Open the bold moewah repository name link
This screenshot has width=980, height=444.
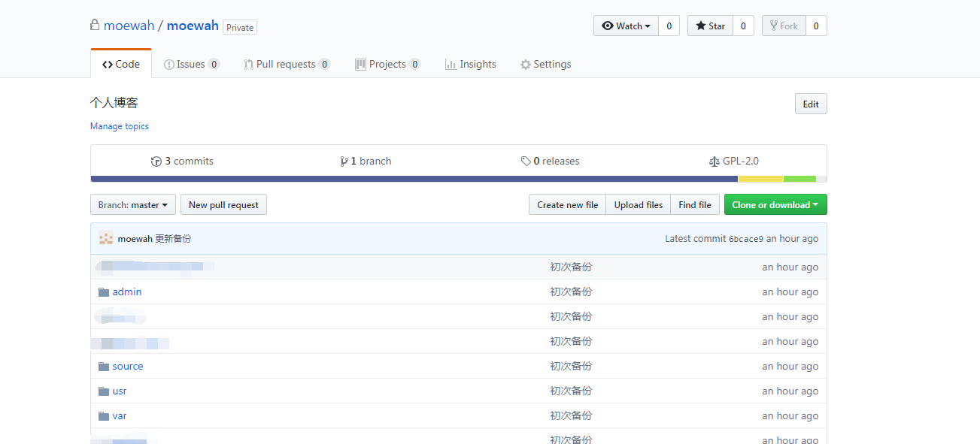[x=193, y=26]
